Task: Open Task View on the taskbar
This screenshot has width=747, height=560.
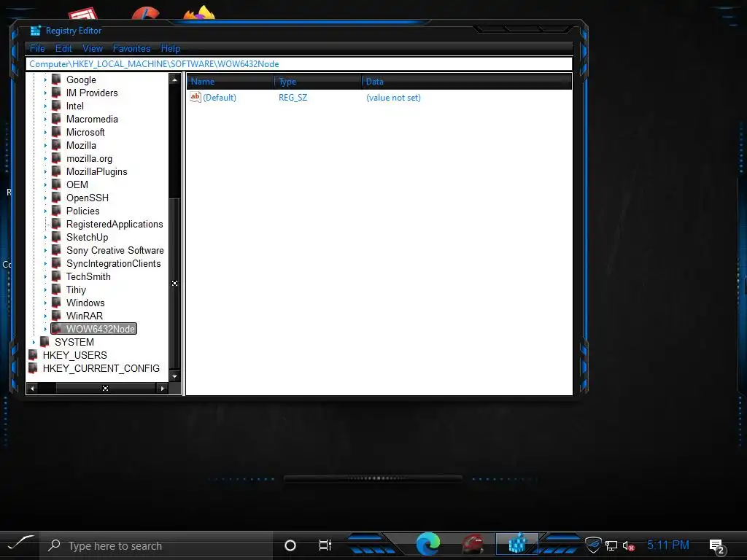Action: pos(325,545)
